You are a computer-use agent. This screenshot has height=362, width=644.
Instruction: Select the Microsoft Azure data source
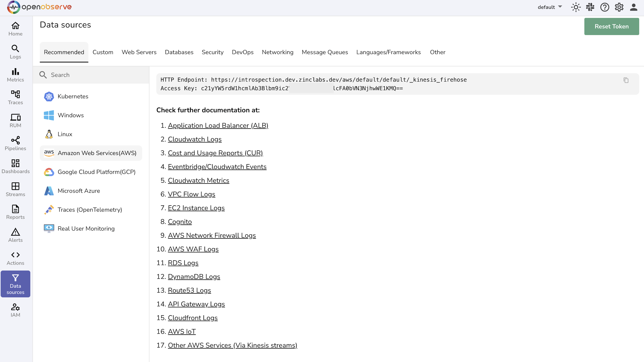(78, 190)
